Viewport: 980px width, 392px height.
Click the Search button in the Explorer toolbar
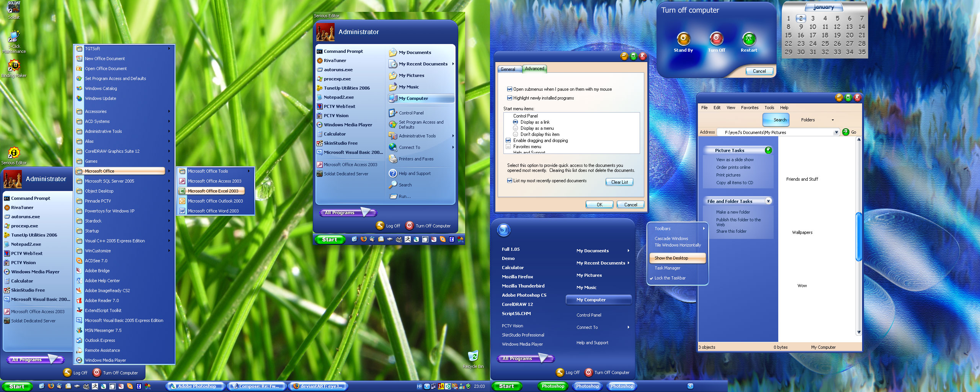tap(776, 120)
